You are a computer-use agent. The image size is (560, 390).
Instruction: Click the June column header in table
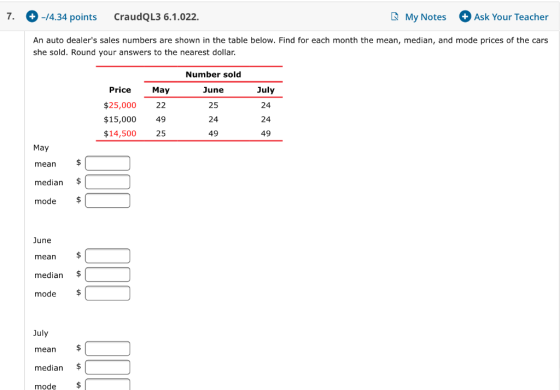[x=213, y=90]
